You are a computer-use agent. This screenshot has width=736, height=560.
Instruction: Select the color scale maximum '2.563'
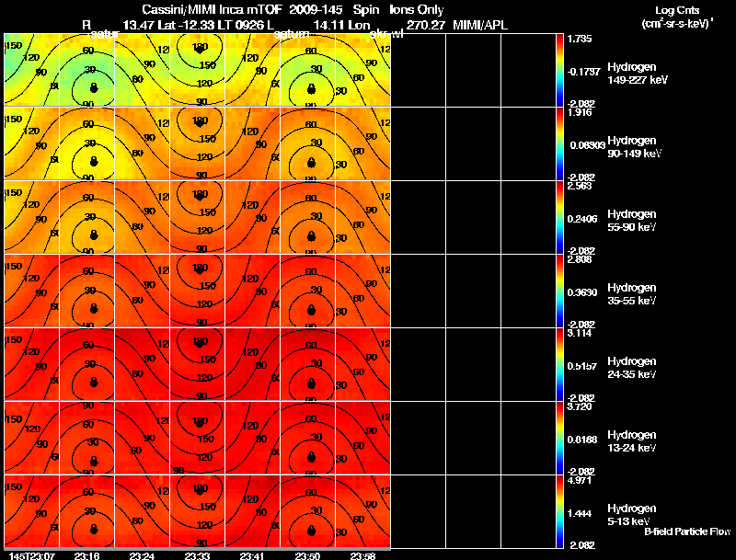[x=580, y=186]
